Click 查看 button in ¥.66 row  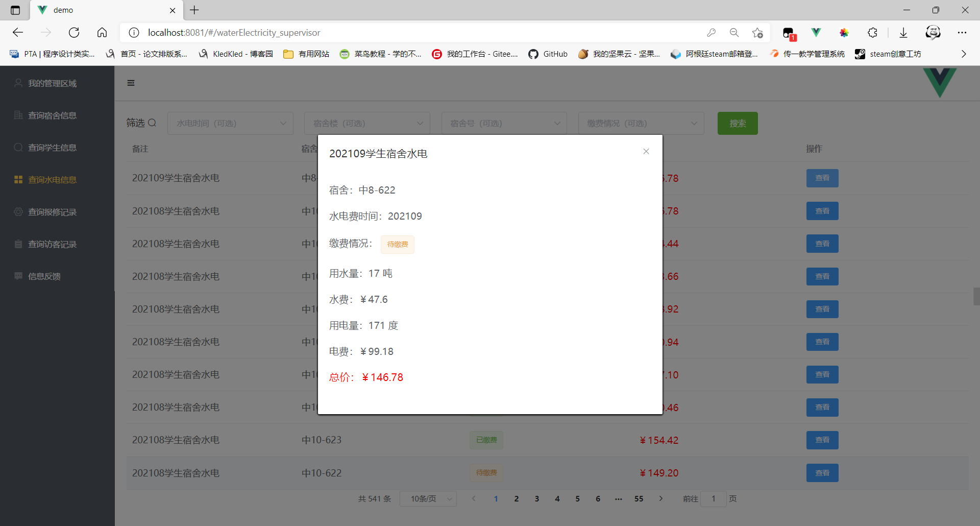tap(822, 276)
